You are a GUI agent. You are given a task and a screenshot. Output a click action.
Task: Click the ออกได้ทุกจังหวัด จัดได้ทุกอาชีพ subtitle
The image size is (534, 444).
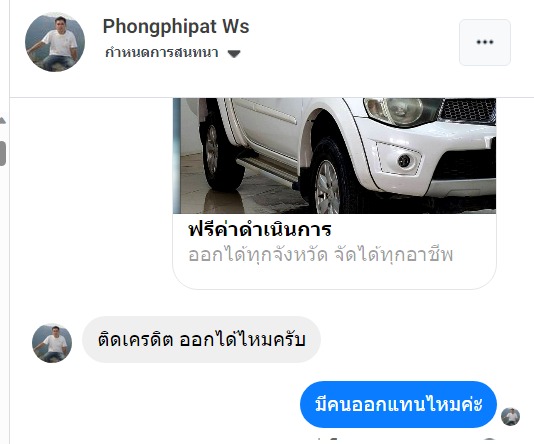pyautogui.click(x=320, y=255)
